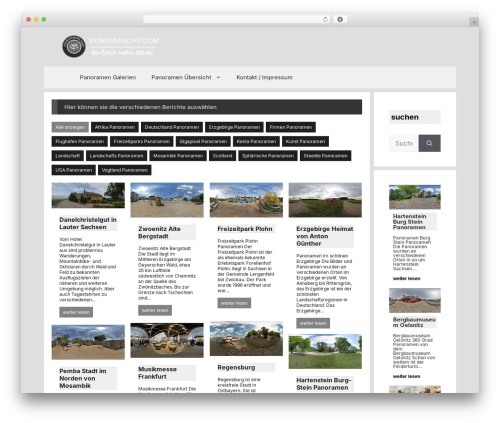
Task: Filter by Flughafen Panoramen
Action: [80, 141]
